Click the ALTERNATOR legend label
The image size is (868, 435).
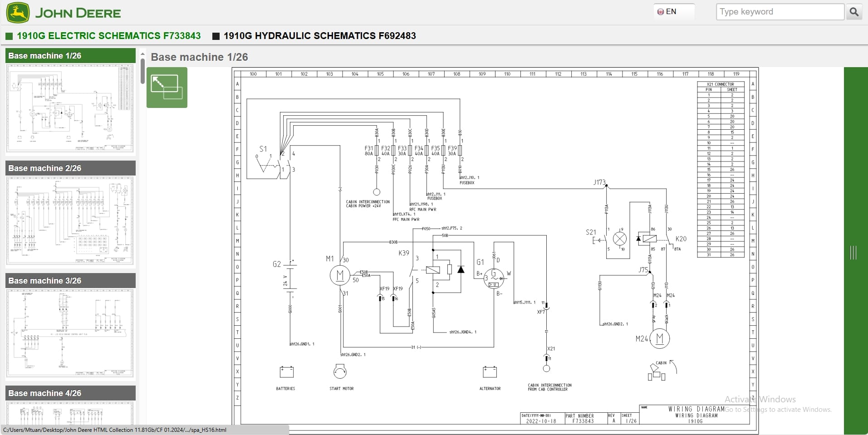coord(490,389)
